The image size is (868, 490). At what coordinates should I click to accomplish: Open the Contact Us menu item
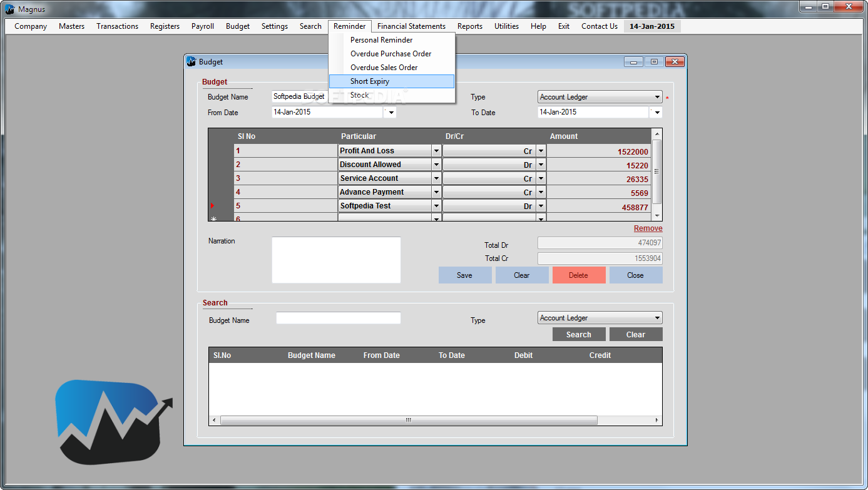pos(600,26)
